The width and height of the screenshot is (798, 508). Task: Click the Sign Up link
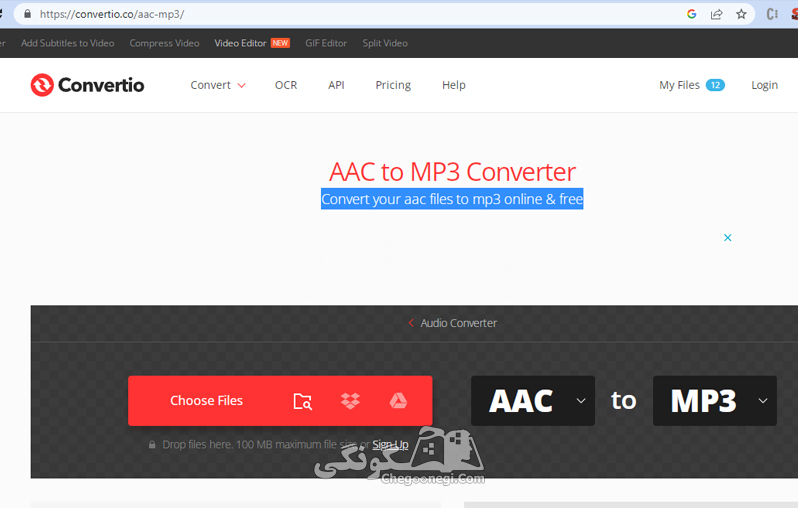(390, 444)
